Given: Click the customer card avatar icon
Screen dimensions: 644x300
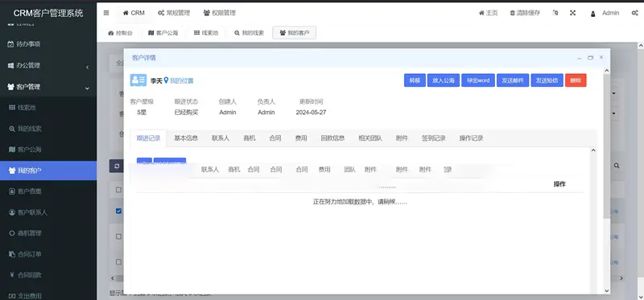Looking at the screenshot, I should (138, 80).
